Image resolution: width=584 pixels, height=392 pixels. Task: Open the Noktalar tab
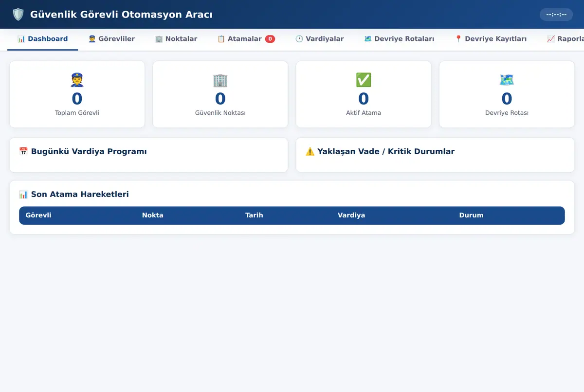[x=176, y=39]
